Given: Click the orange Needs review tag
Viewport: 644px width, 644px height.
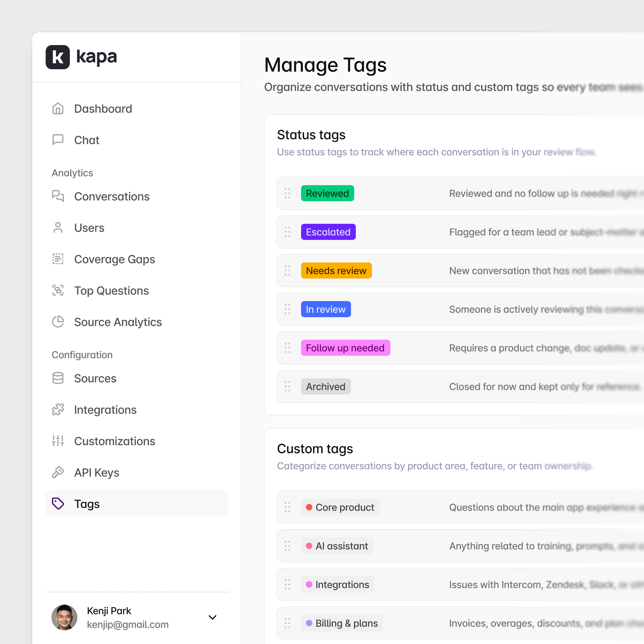Looking at the screenshot, I should tap(336, 271).
